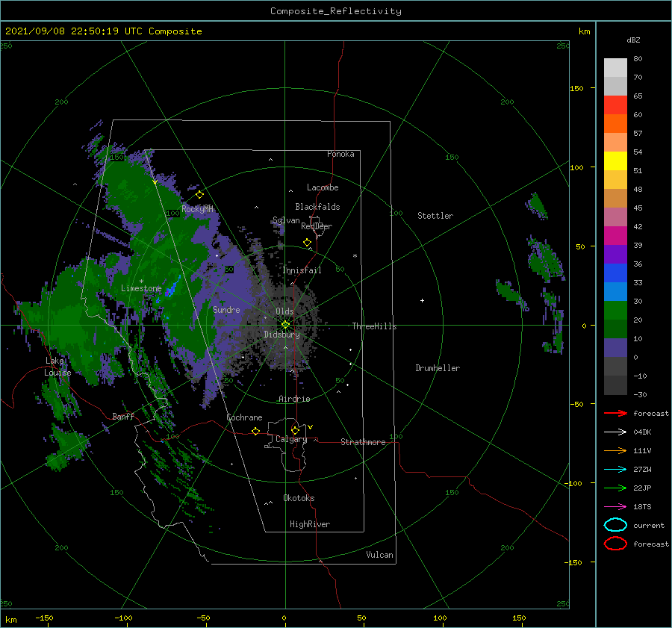The image size is (672, 628).
Task: Click the red swatch between 65 and 60
Action: pyautogui.click(x=615, y=105)
